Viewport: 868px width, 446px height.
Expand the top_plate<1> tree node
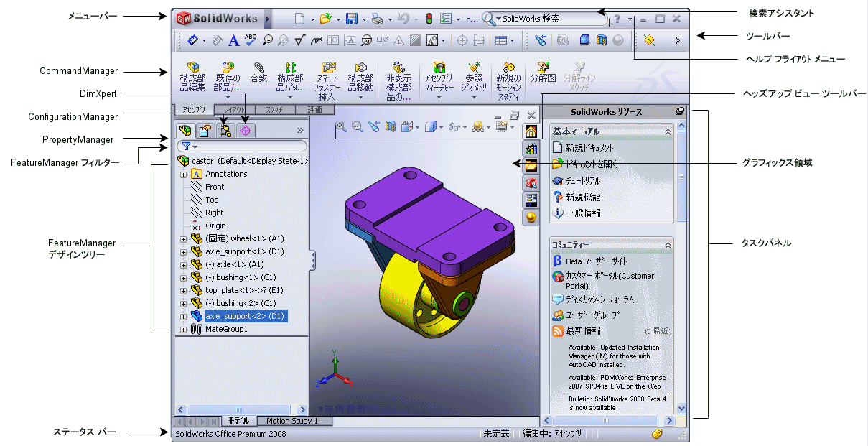point(183,290)
